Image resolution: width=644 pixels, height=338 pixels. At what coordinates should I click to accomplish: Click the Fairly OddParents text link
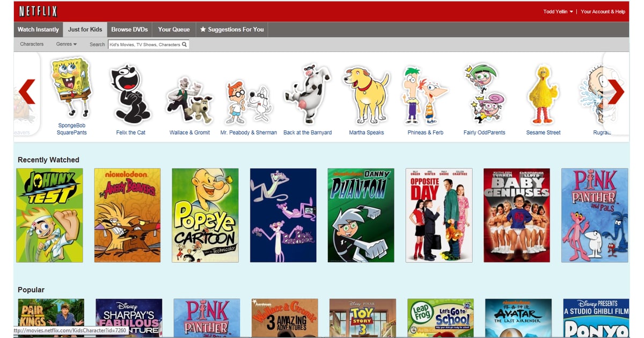click(485, 133)
